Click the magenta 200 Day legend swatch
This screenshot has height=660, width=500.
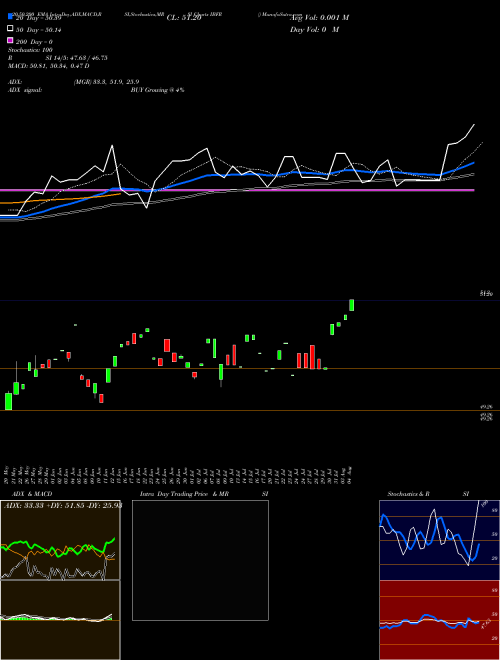pyautogui.click(x=10, y=40)
